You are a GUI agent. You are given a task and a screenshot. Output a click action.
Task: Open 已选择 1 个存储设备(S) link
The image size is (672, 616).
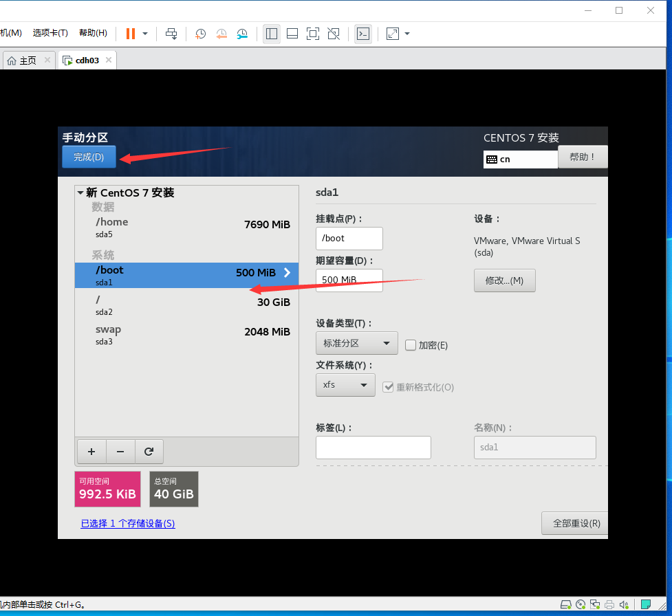tap(128, 523)
